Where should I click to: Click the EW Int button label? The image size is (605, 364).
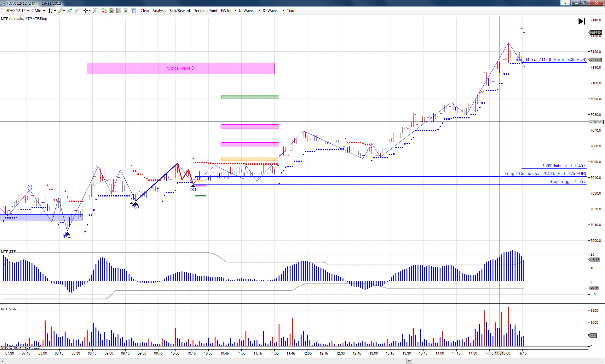click(226, 11)
